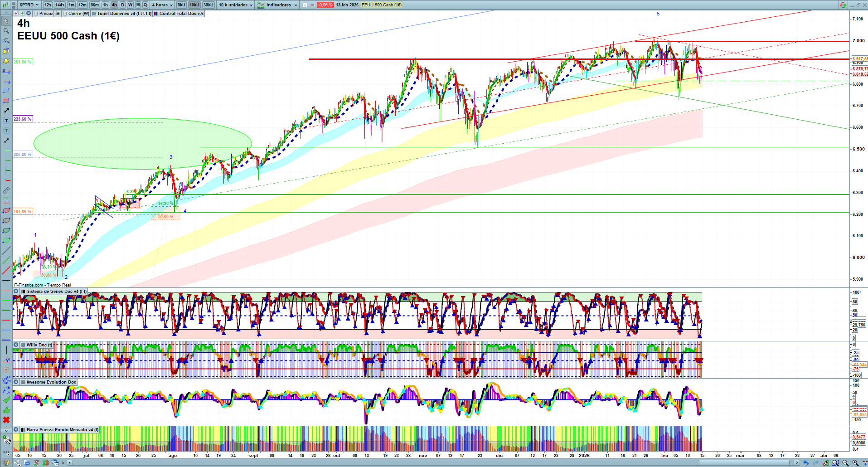
Task: Switch to the 144s timeframe
Action: point(60,5)
